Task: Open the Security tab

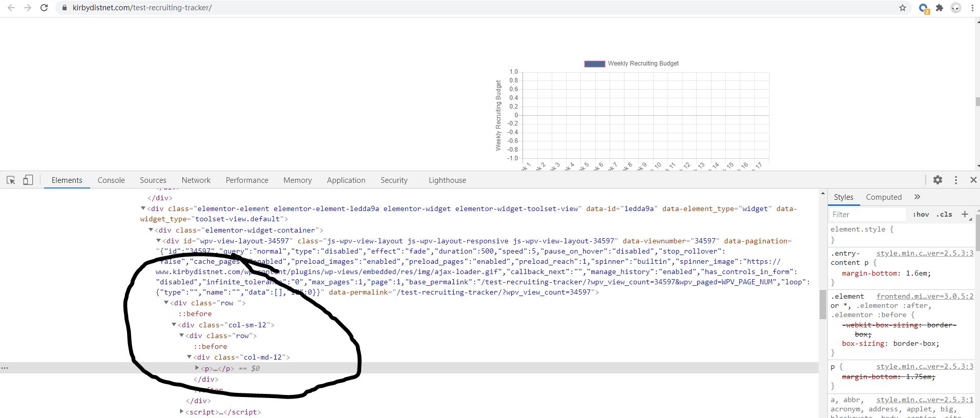Action: (394, 180)
